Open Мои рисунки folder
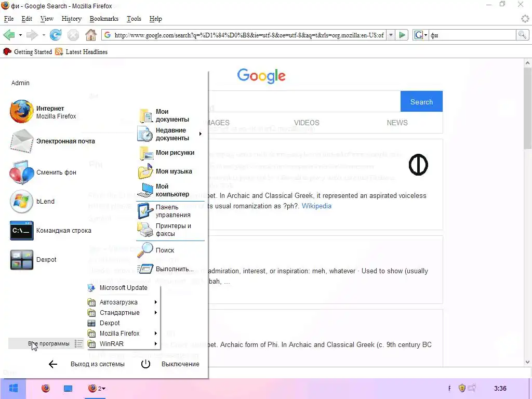Image resolution: width=532 pixels, height=399 pixels. (166, 153)
